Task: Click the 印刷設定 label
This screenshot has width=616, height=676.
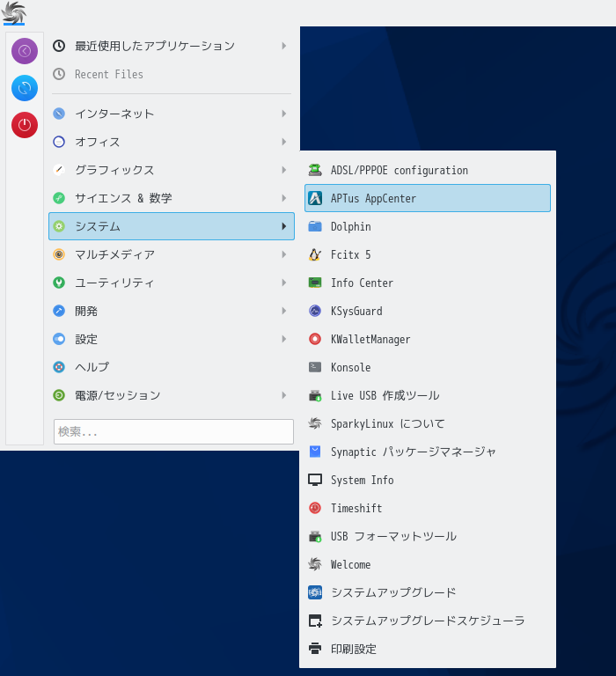Action: click(354, 649)
